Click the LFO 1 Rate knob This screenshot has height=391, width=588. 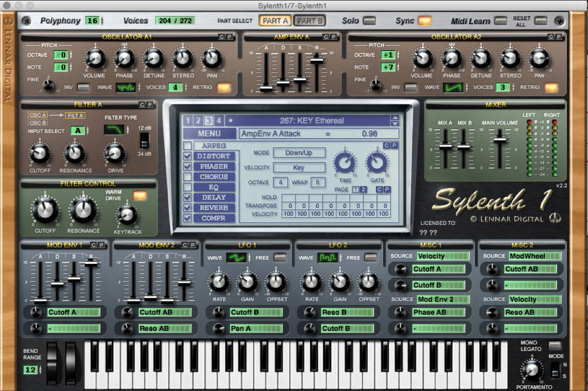(219, 282)
